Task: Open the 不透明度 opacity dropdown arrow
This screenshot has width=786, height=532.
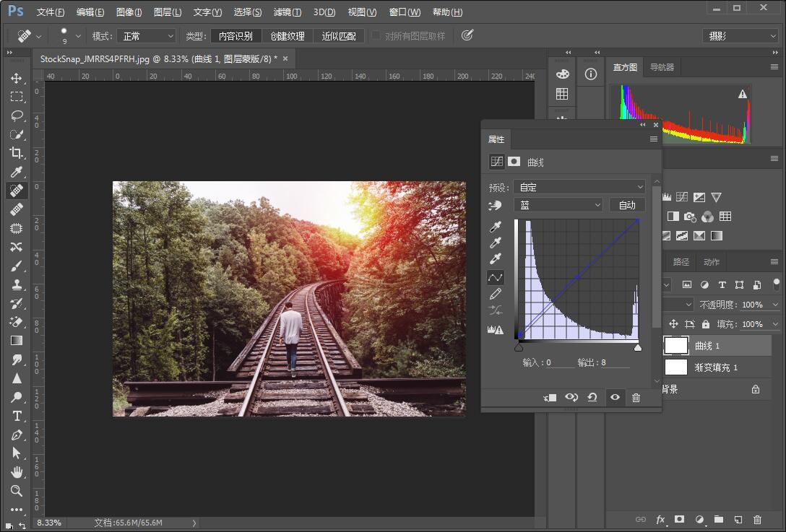Action: click(x=775, y=305)
